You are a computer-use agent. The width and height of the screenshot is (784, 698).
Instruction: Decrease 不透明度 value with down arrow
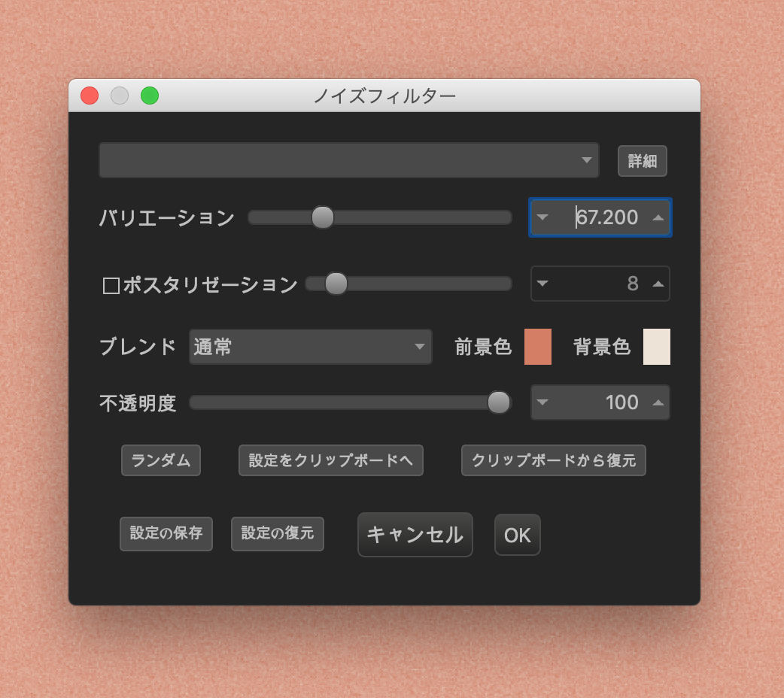click(542, 402)
